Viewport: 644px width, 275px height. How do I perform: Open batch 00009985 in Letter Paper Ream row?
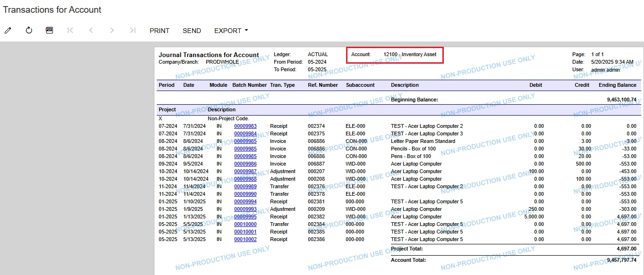tap(246, 141)
